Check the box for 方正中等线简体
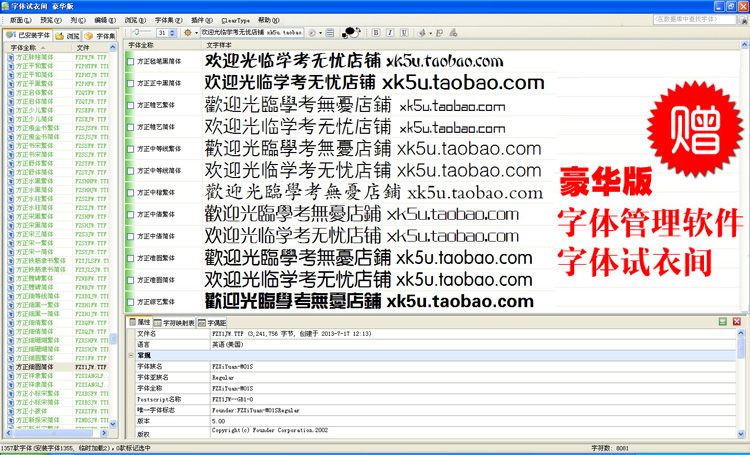The image size is (750, 455). coord(130,171)
